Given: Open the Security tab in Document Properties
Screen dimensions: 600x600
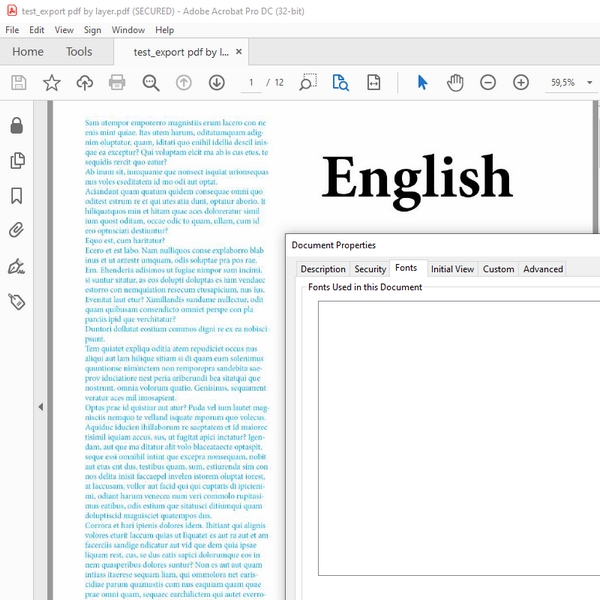Looking at the screenshot, I should (x=370, y=269).
